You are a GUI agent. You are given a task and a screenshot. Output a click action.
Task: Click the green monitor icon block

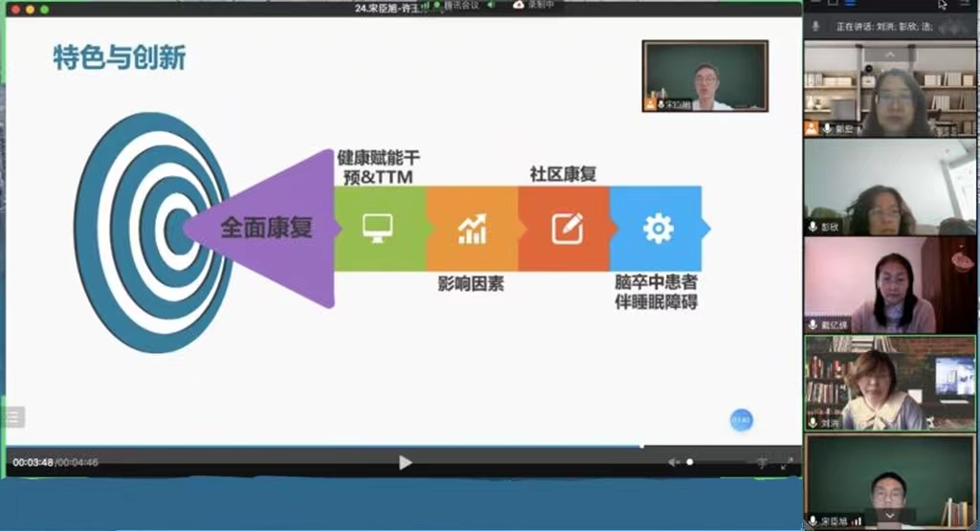[379, 229]
